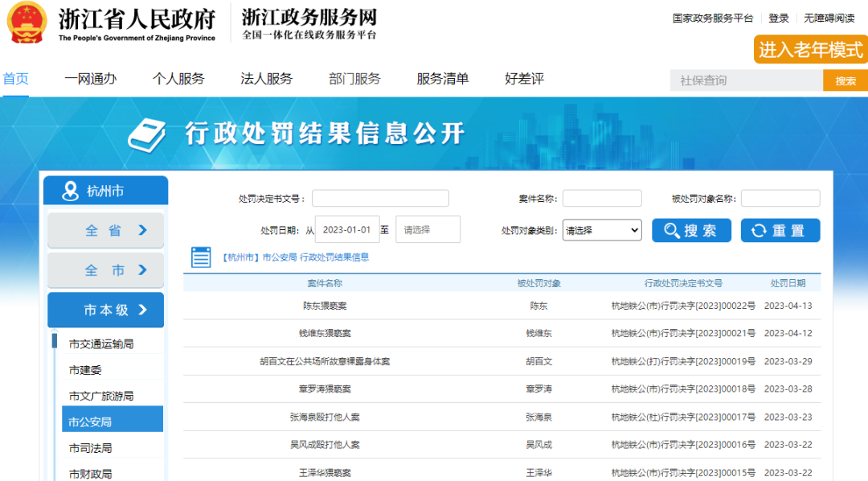The width and height of the screenshot is (868, 481).
Task: Open the 法人服务 navigation tab
Action: (266, 79)
